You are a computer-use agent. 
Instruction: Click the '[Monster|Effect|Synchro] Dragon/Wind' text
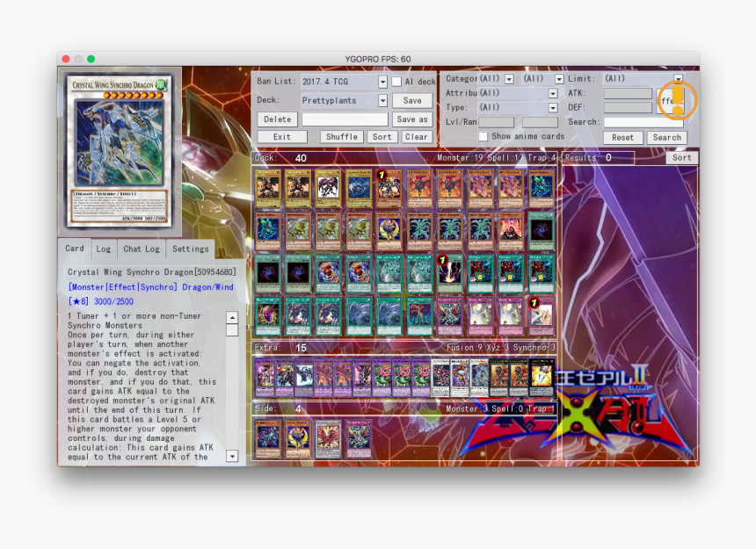click(151, 287)
